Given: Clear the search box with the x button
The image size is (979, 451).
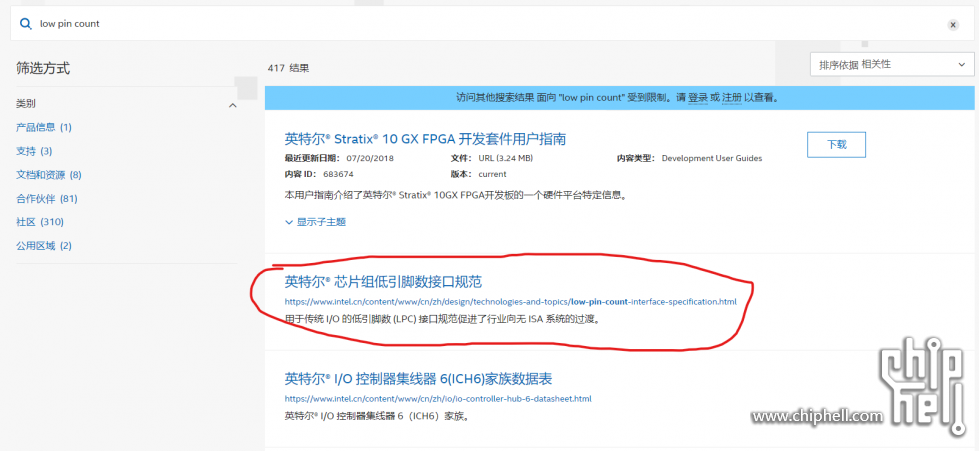Looking at the screenshot, I should click(953, 24).
